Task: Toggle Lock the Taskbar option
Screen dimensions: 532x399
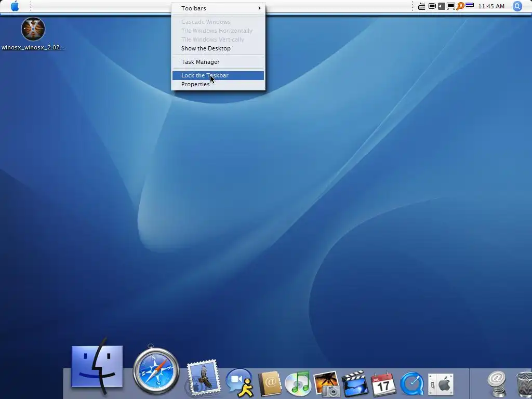Action: pyautogui.click(x=218, y=76)
